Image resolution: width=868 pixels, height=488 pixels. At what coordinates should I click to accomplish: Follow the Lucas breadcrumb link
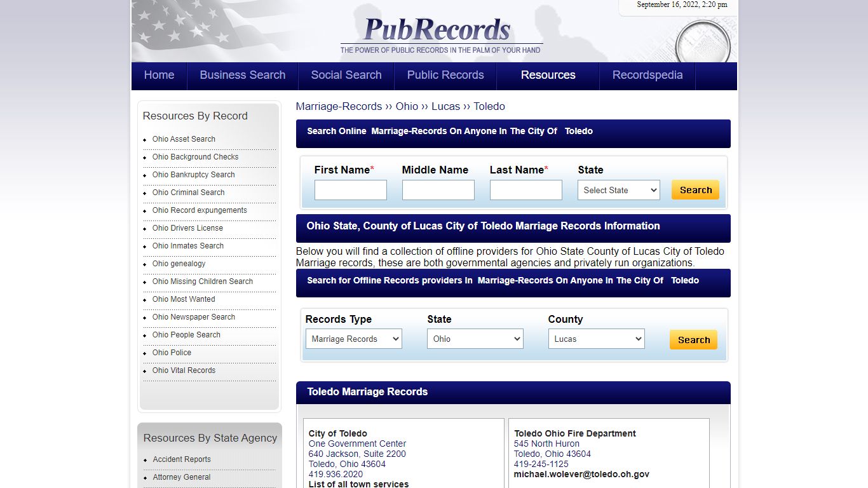[x=445, y=106]
